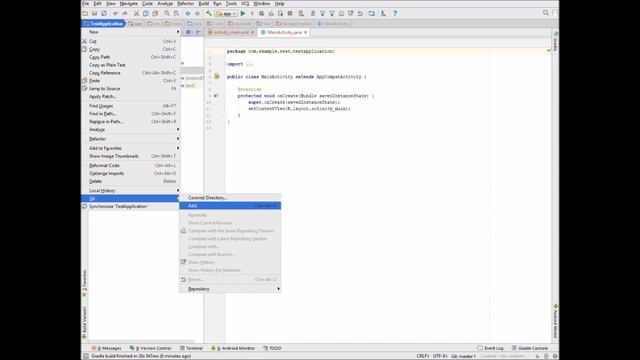Click the Copy toolbar icon

(x=146, y=13)
